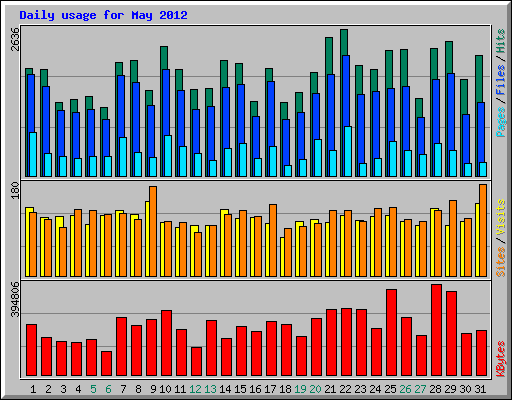This screenshot has width=512, height=400.
Task: Select the red KBytes bar for day 1
Action: tap(31, 350)
